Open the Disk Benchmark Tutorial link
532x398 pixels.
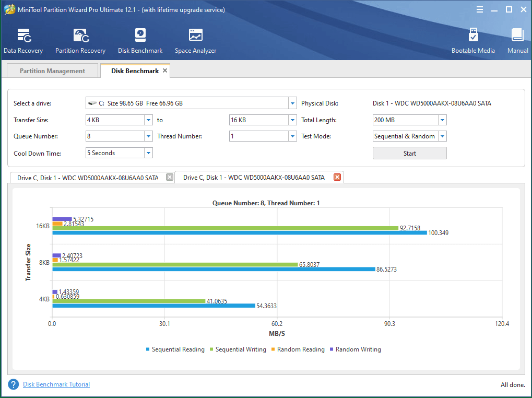pyautogui.click(x=56, y=384)
